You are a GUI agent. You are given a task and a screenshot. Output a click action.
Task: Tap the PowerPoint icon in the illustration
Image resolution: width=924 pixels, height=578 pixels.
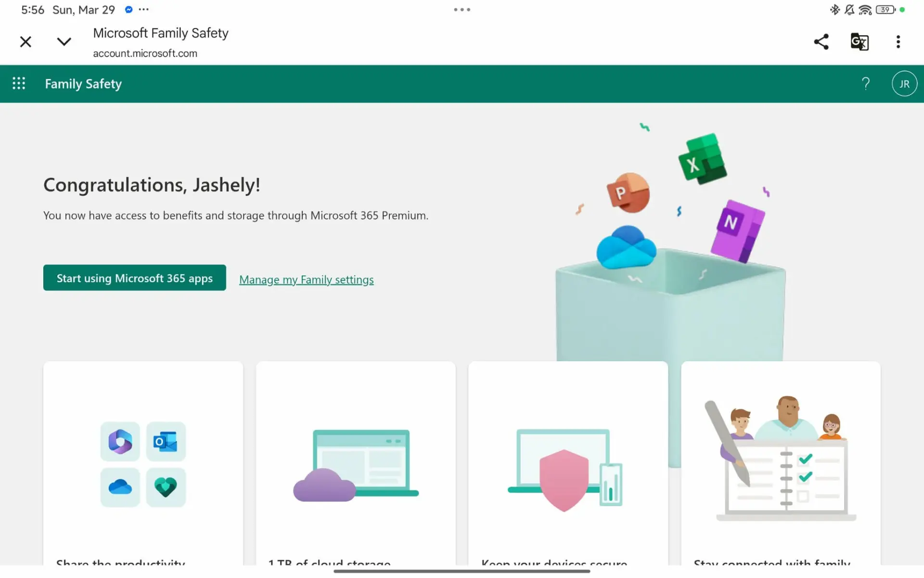(628, 192)
